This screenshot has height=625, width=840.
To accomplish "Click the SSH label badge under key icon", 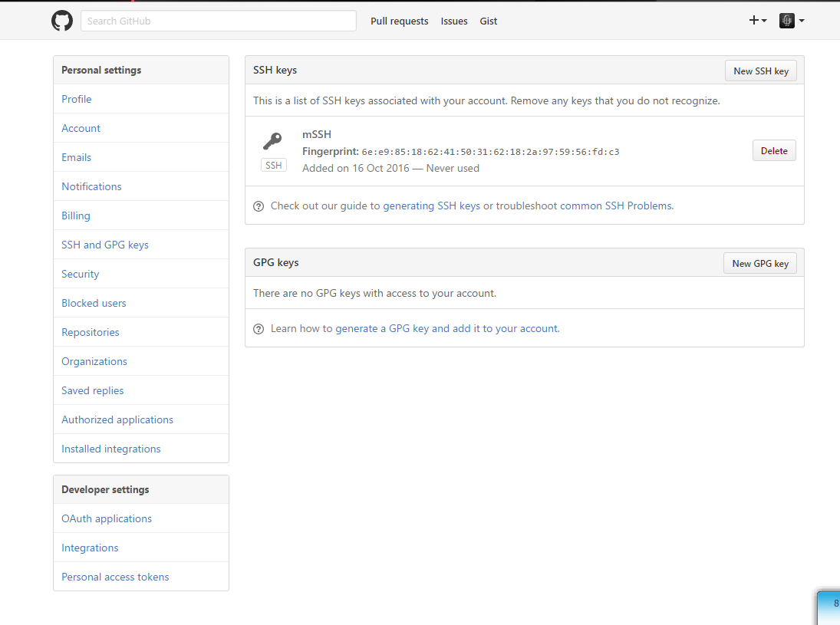I will coord(274,165).
